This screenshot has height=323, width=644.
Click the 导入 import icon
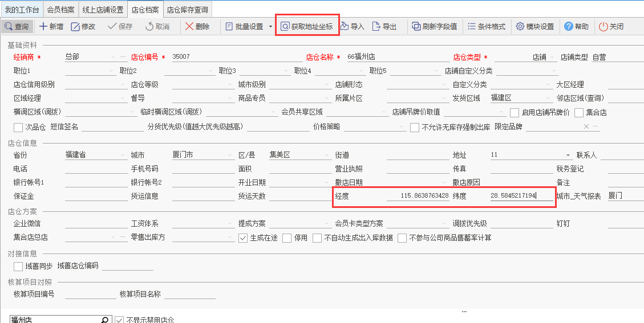click(344, 27)
